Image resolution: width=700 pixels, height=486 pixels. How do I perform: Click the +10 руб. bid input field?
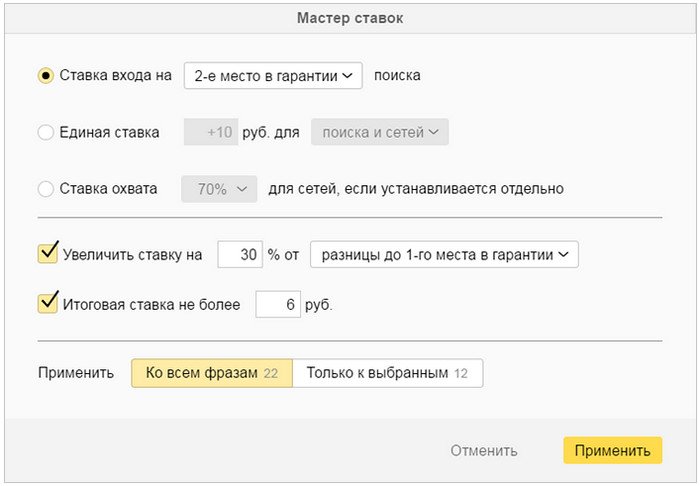tap(211, 132)
